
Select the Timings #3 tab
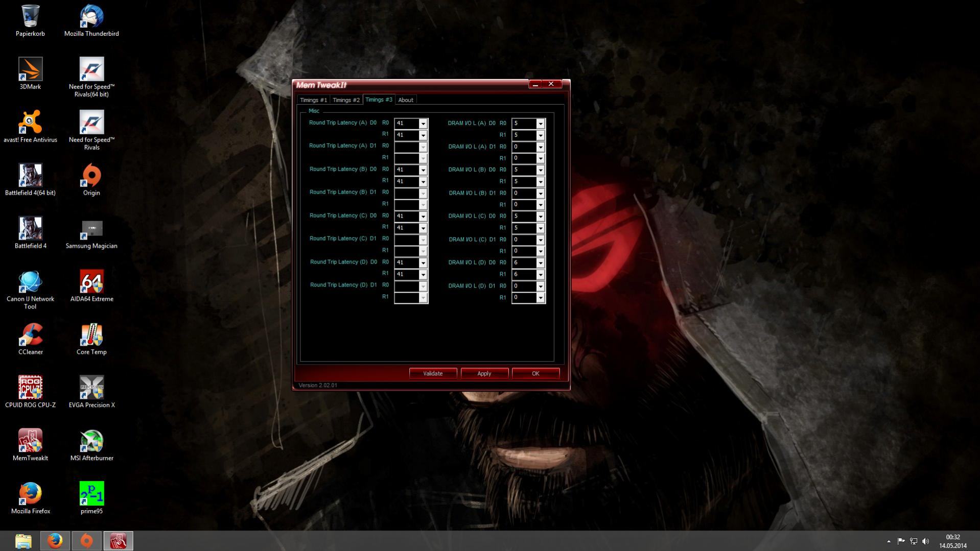(x=379, y=100)
